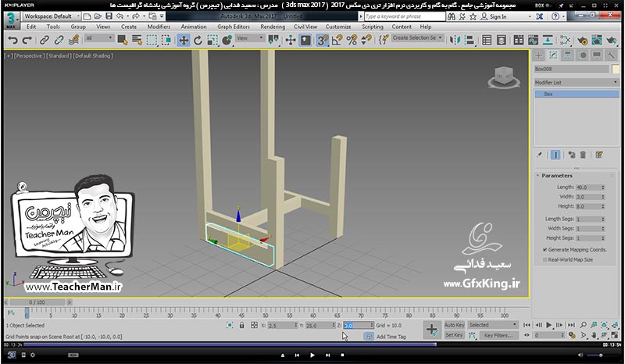
Task: Click the Box008 object color swatch
Action: pyautogui.click(x=616, y=69)
